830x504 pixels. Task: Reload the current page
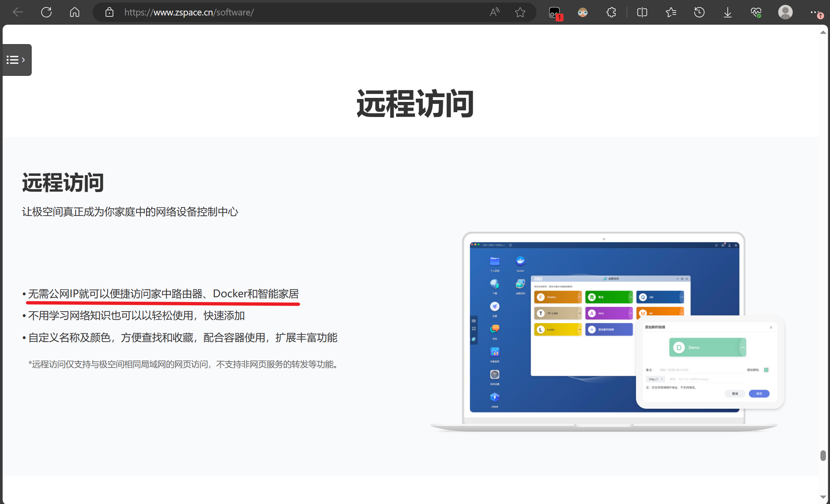[46, 12]
